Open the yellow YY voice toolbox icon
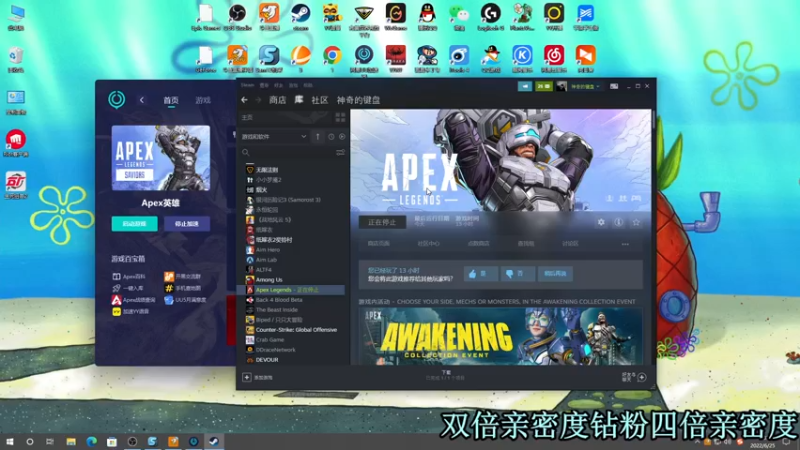Image resolution: width=800 pixels, height=450 pixels. 116,312
